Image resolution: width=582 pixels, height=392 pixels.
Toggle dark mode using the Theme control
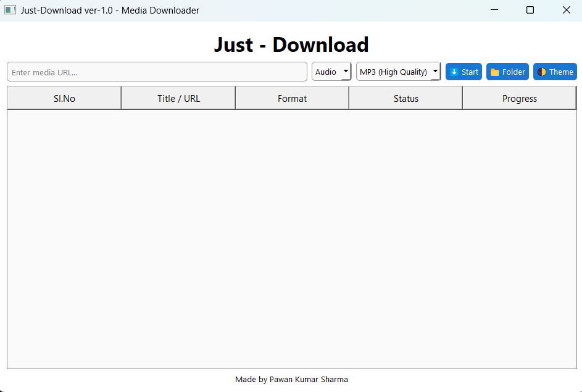(x=555, y=72)
